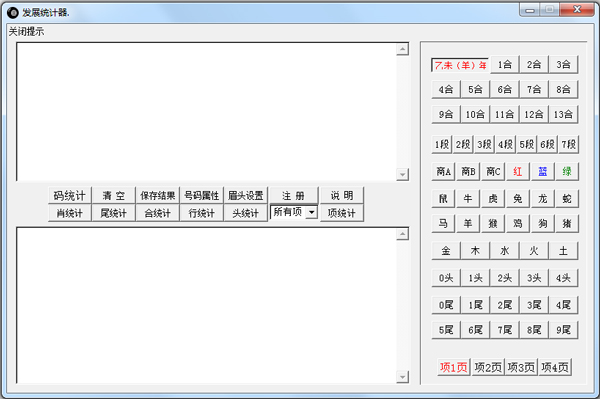
Task: Select the 马 zodiac button
Action: point(443,223)
